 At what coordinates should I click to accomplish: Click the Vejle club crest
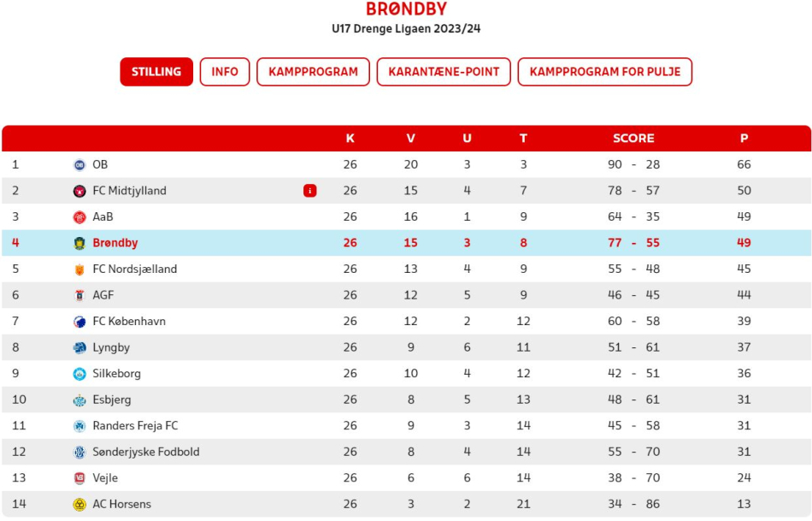point(79,478)
